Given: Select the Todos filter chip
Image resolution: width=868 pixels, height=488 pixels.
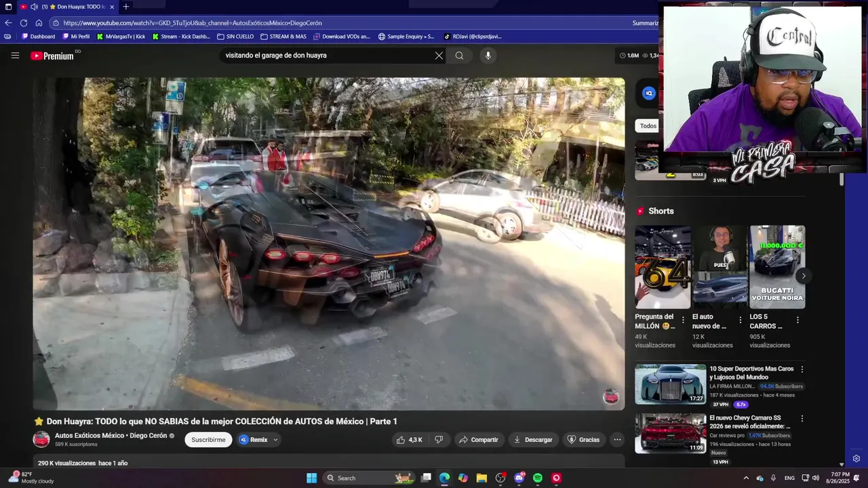Looking at the screenshot, I should (648, 126).
